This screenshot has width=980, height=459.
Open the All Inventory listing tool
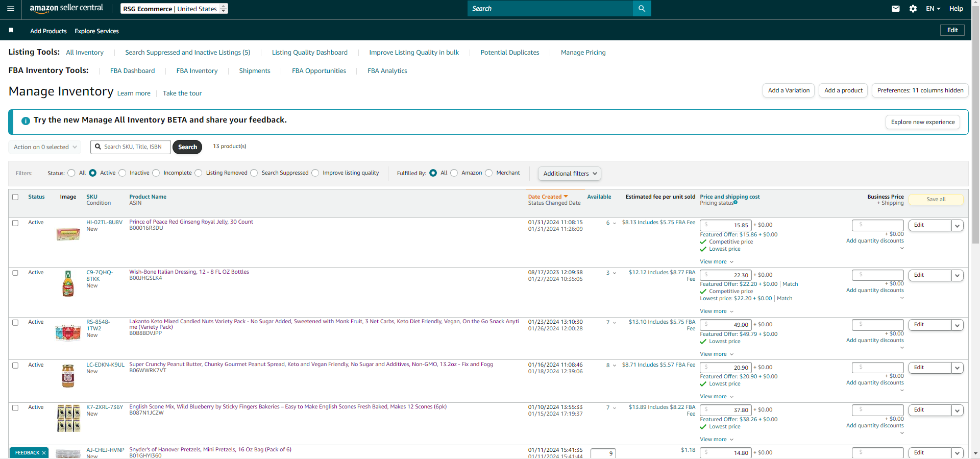click(85, 53)
